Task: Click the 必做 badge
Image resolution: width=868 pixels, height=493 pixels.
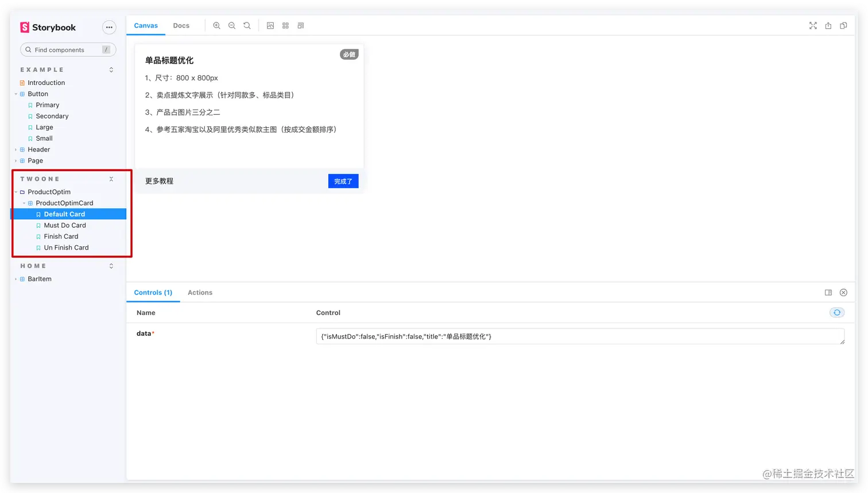Action: [349, 55]
